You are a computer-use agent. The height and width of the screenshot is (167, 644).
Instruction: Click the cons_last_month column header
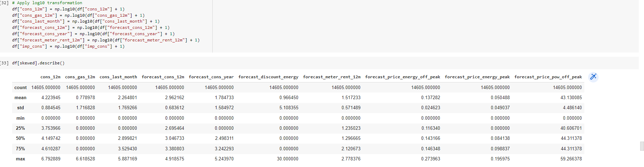pyautogui.click(x=118, y=77)
